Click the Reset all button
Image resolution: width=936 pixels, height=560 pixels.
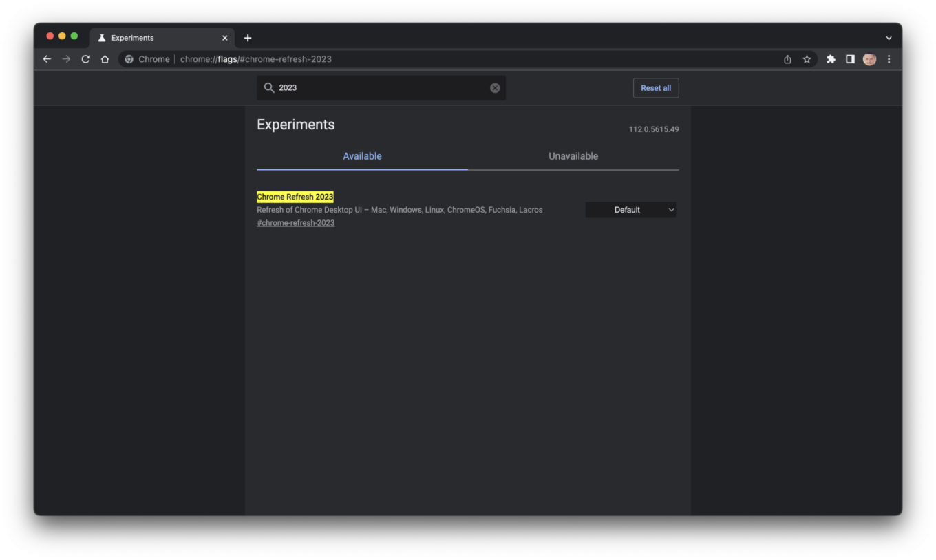coord(656,88)
